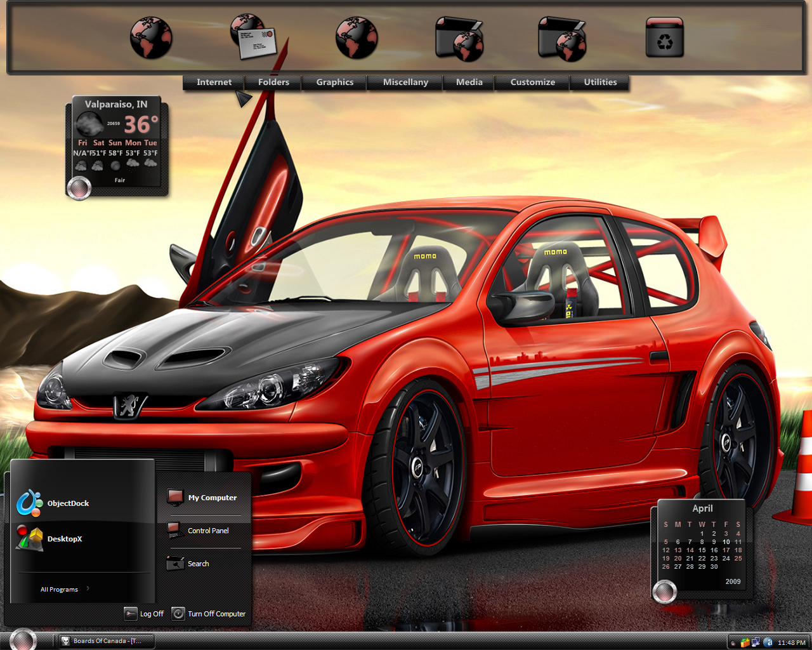Switch to the Graphics tab
The image size is (812, 650).
click(x=335, y=83)
